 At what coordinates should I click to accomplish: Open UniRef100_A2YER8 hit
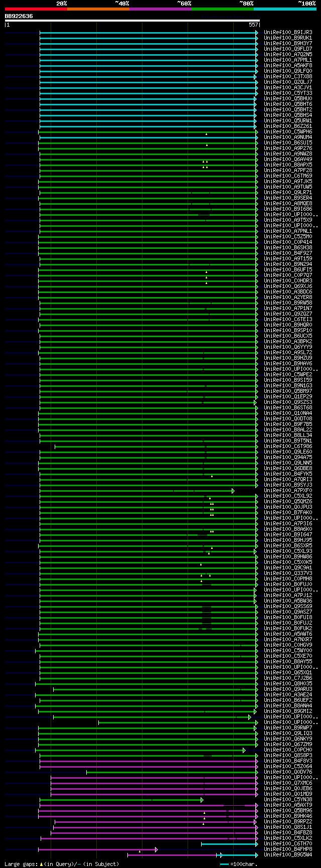(288, 298)
